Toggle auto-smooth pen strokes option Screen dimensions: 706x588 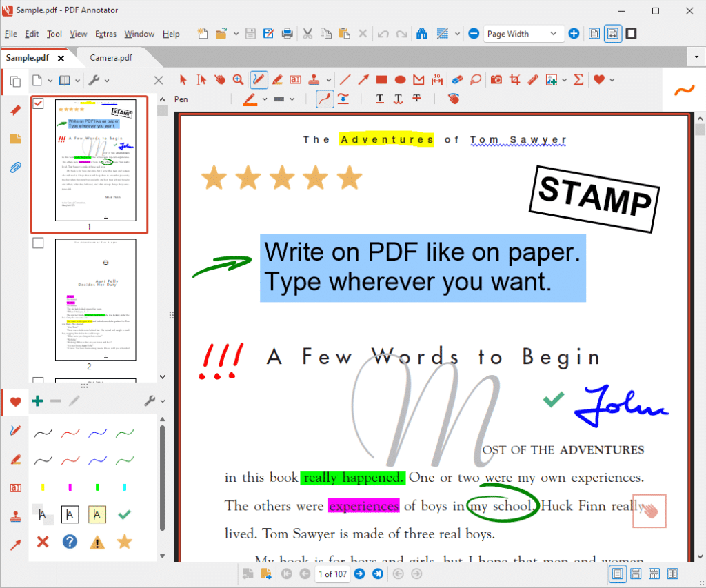[324, 99]
